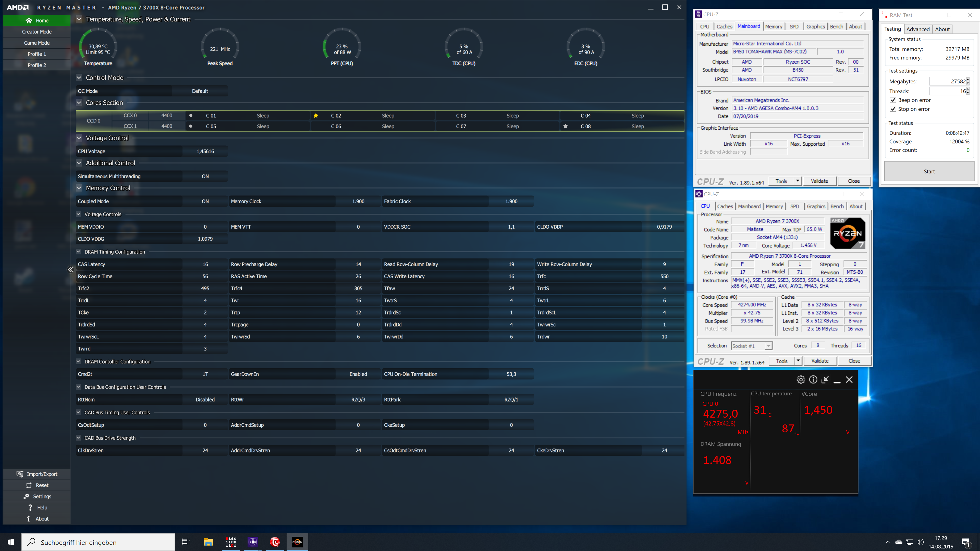Click the Reset icon in sidebar
Screen dimensions: 980x551
[x=29, y=485]
